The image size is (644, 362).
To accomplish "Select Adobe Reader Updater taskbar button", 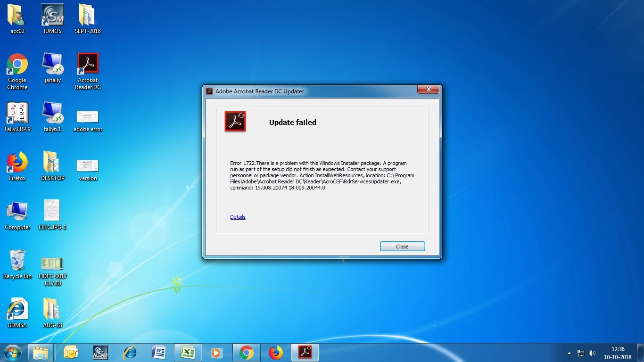I will (x=305, y=353).
